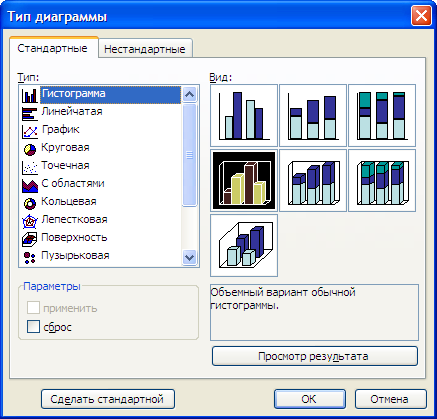Click the chart type list scrollbar thumb
Image resolution: width=437 pixels, height=419 pixels.
point(190,155)
